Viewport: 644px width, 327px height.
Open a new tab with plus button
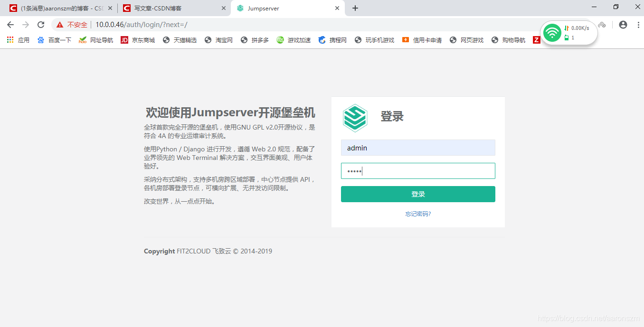pos(355,8)
